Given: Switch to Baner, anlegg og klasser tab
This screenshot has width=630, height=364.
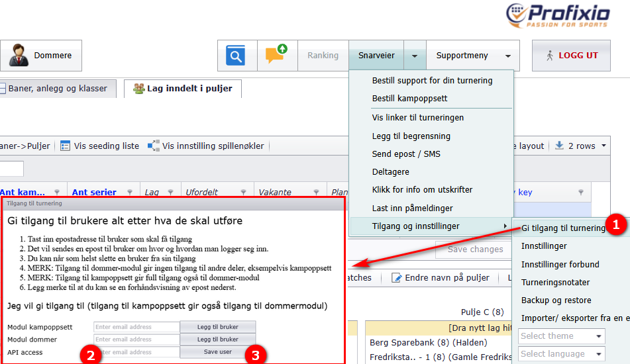Looking at the screenshot, I should pyautogui.click(x=58, y=89).
